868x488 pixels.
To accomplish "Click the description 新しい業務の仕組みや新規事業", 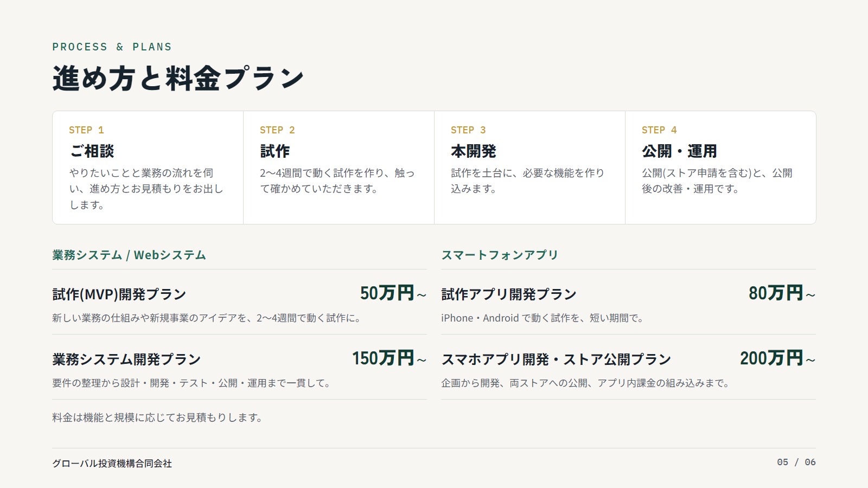I will [207, 318].
